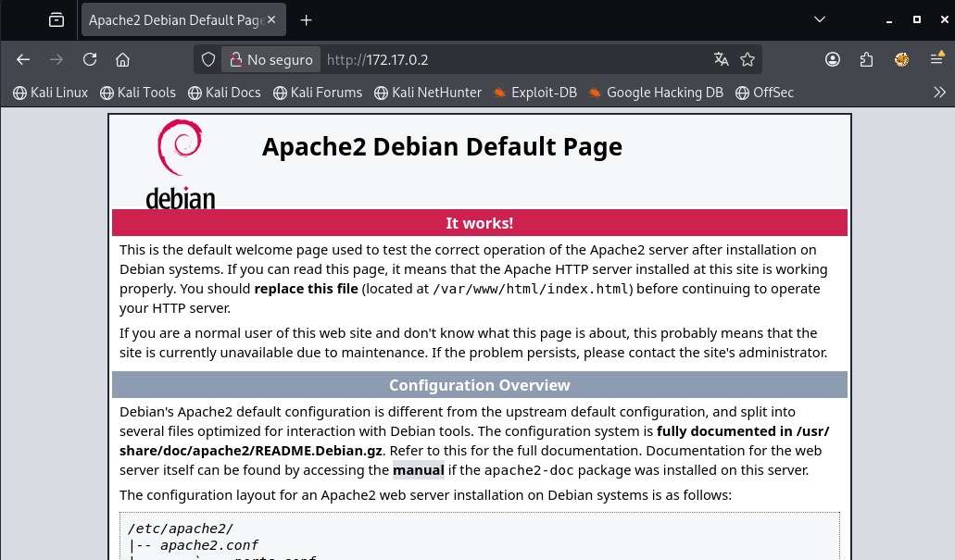
Task: Open the Kali Tools bookmark
Action: [138, 93]
